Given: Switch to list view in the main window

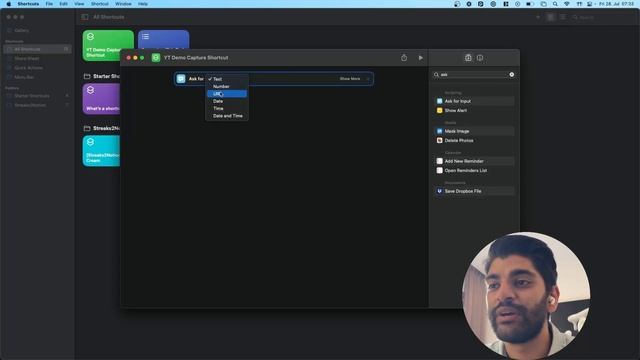Looking at the screenshot, I should [563, 17].
